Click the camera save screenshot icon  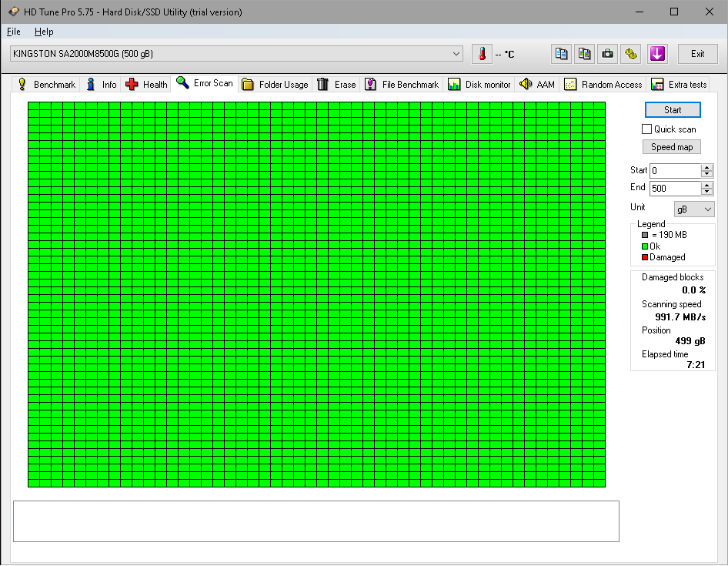tap(607, 54)
